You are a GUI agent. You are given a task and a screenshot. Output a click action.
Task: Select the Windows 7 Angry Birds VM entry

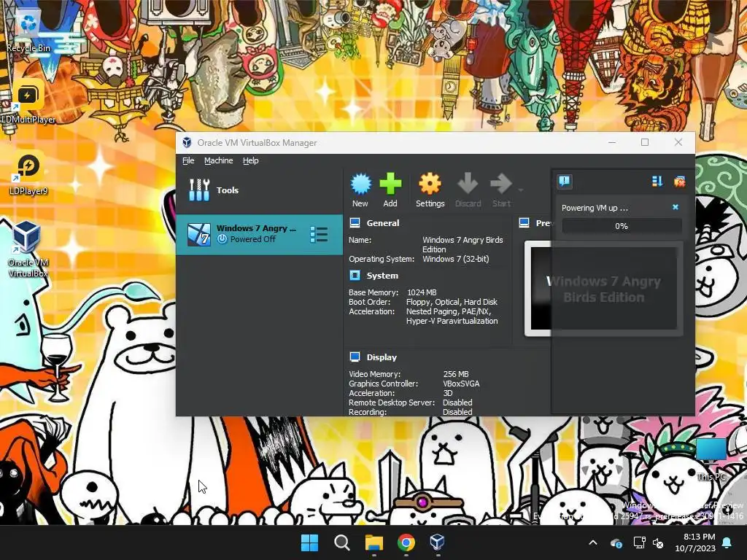pos(260,234)
